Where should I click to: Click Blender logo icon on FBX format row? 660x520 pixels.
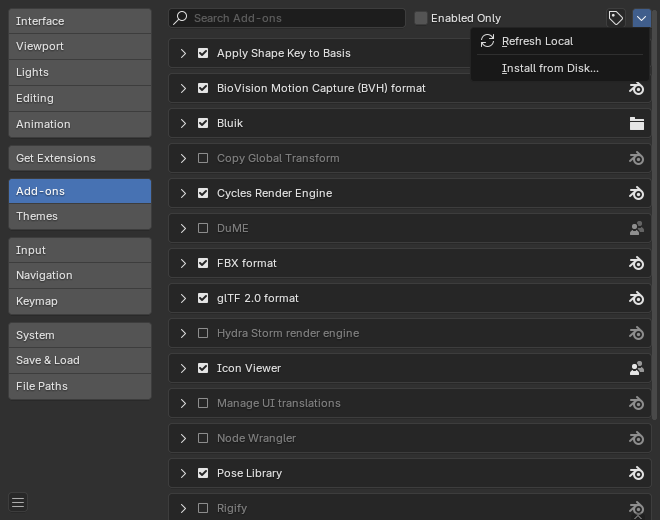pos(636,263)
